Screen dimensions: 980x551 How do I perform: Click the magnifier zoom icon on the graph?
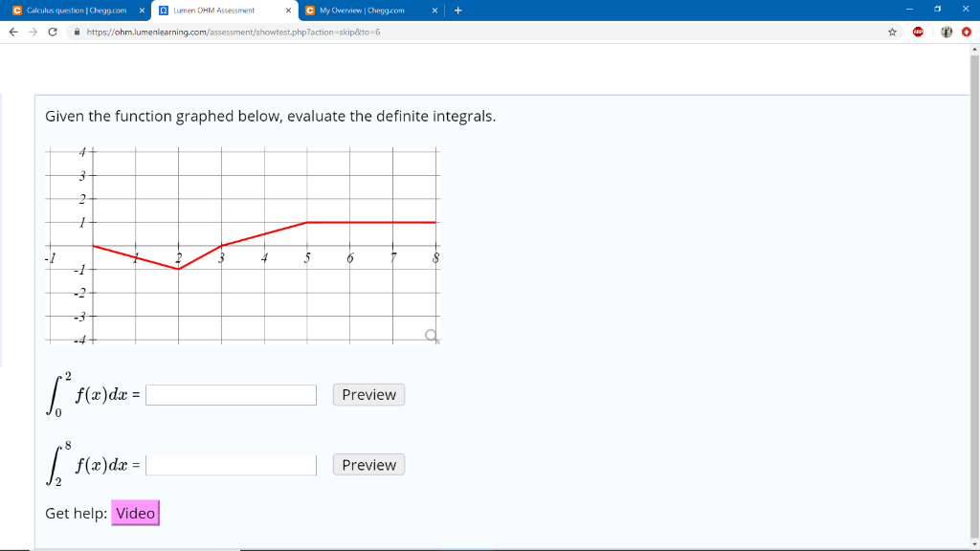coord(430,336)
